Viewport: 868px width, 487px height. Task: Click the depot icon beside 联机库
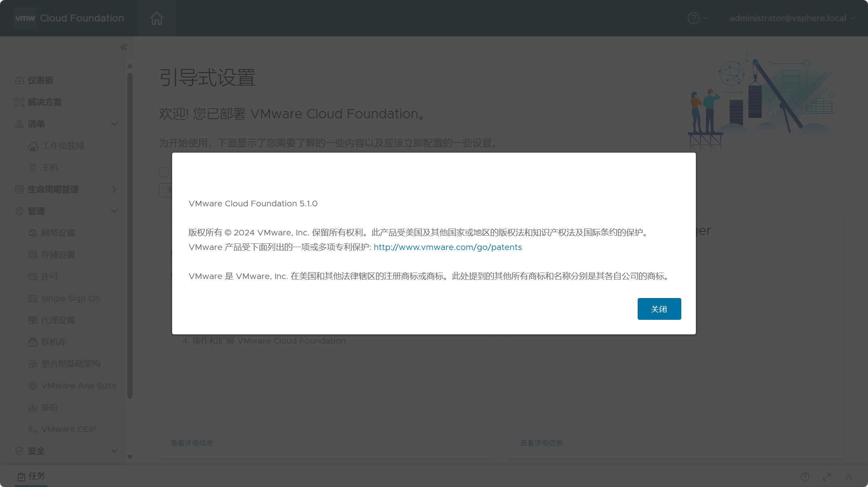point(33,342)
